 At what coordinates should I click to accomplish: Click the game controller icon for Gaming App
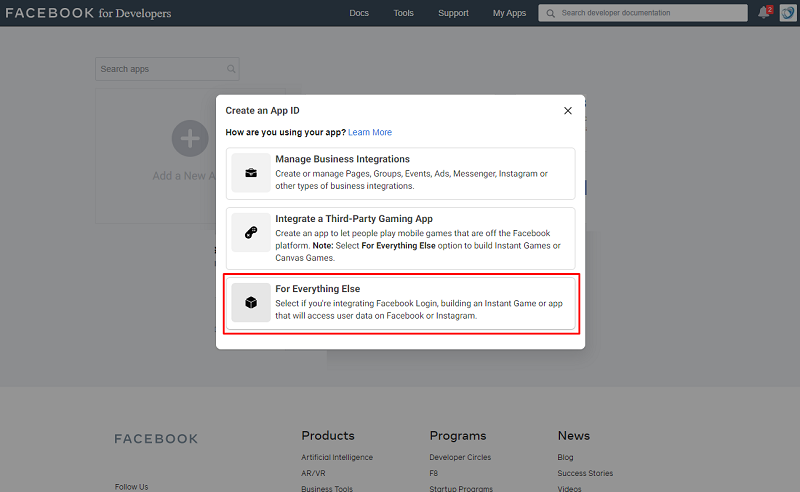click(251, 233)
